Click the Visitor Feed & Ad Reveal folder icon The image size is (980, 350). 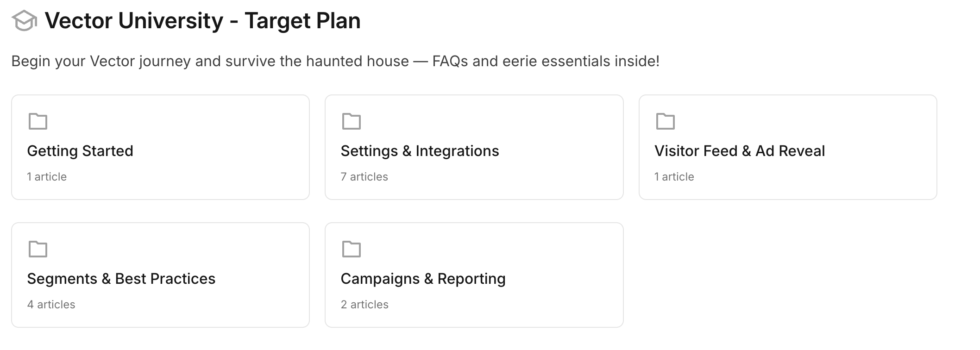[x=666, y=121]
